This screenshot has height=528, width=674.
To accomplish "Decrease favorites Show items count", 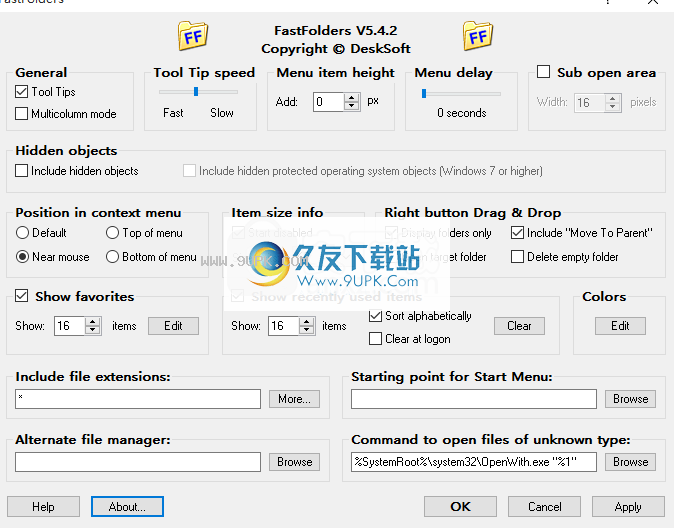I will [92, 330].
